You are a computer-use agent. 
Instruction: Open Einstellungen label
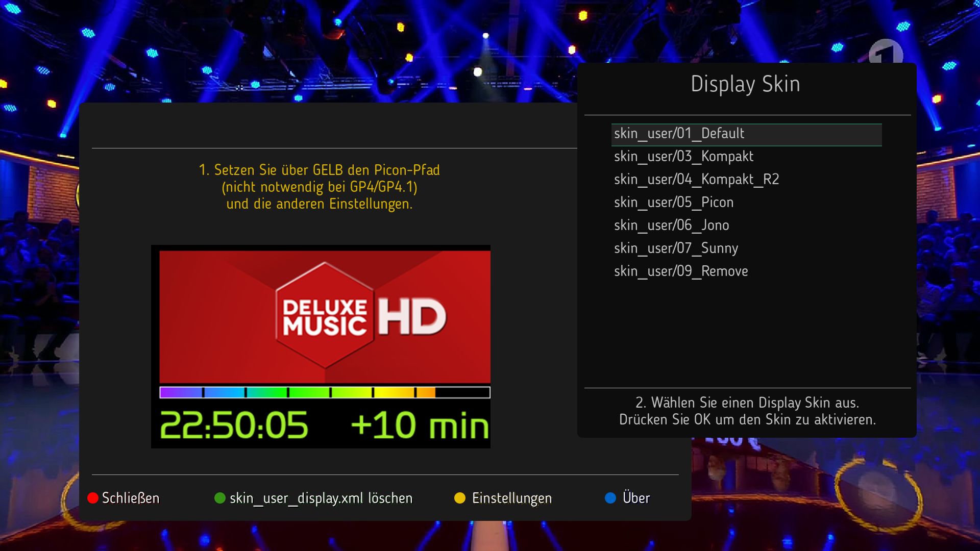click(511, 498)
